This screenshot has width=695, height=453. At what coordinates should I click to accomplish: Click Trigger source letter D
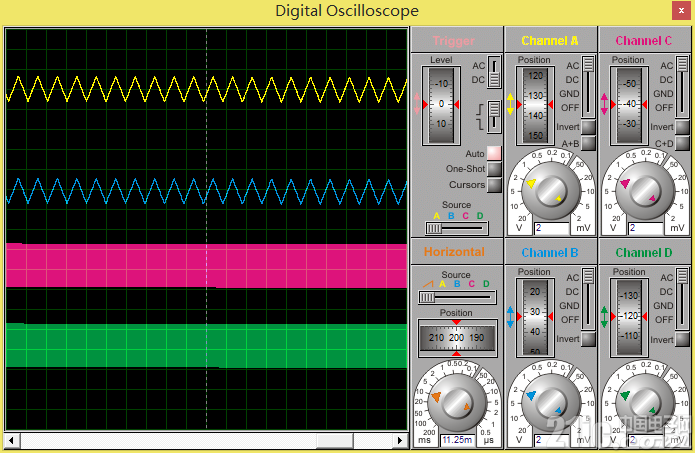pyautogui.click(x=480, y=216)
